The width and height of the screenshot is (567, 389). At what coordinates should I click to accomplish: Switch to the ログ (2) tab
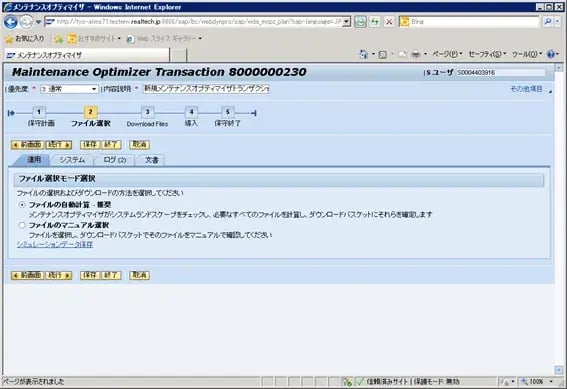[x=114, y=160]
